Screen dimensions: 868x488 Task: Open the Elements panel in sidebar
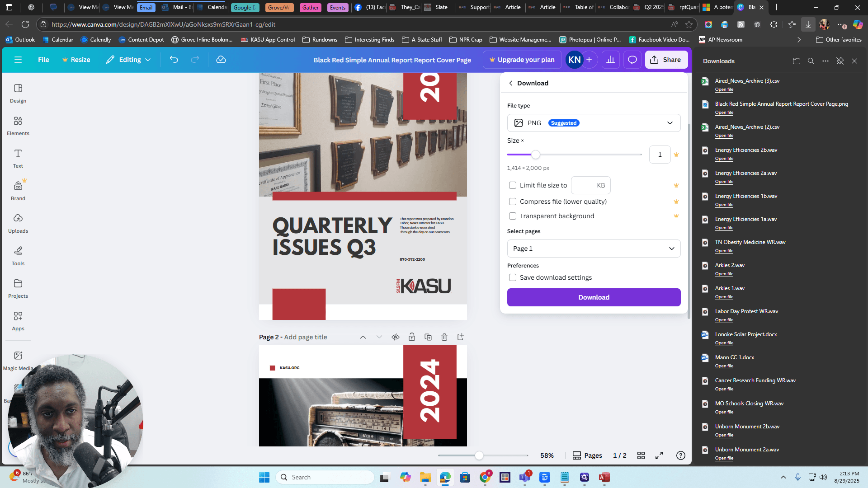[x=18, y=126]
